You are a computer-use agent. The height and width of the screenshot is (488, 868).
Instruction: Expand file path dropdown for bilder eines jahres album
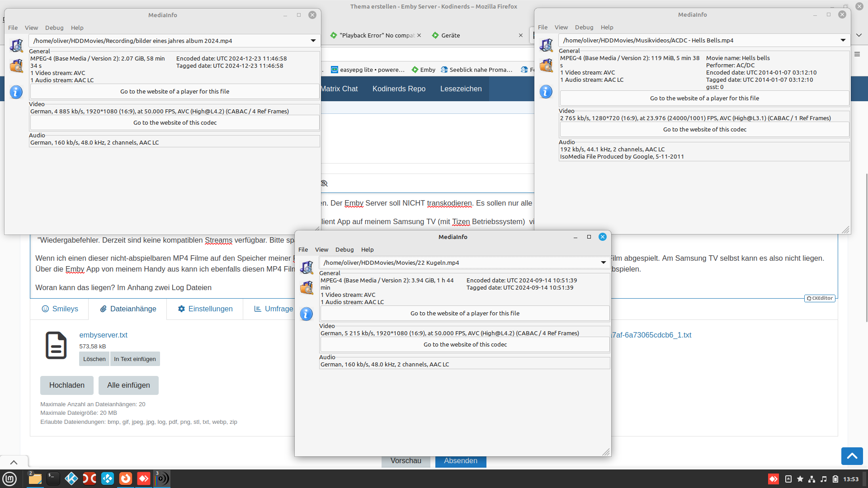(313, 41)
